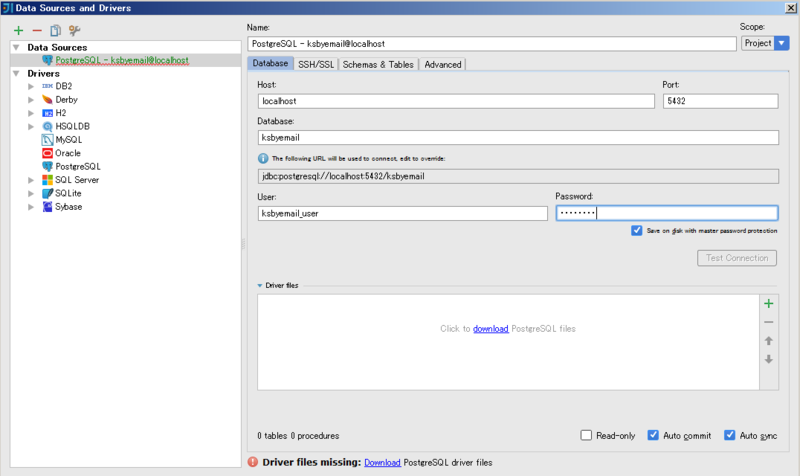Click the download link in the Driver files box
800x476 pixels.
[x=490, y=329]
